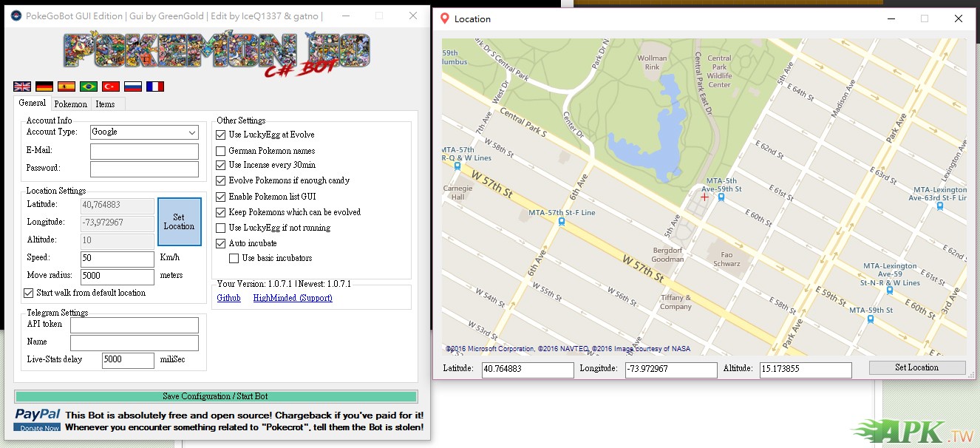
Task: Uncheck Start walk from default location
Action: click(x=29, y=293)
